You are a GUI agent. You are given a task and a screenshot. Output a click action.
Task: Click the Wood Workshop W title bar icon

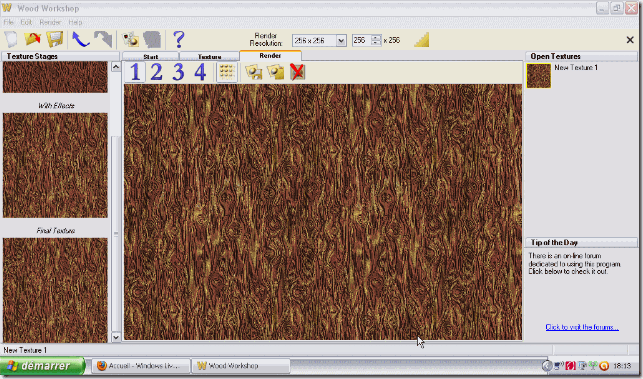tap(7, 8)
